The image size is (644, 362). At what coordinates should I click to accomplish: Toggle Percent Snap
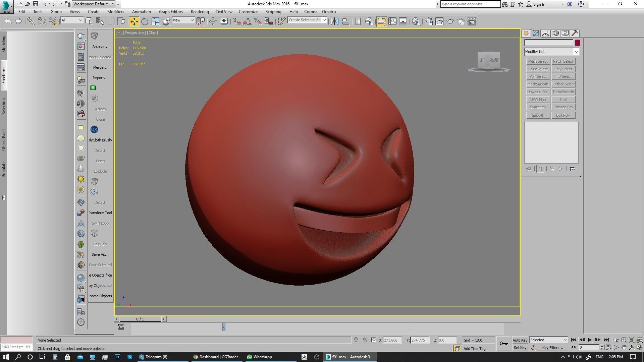click(258, 21)
